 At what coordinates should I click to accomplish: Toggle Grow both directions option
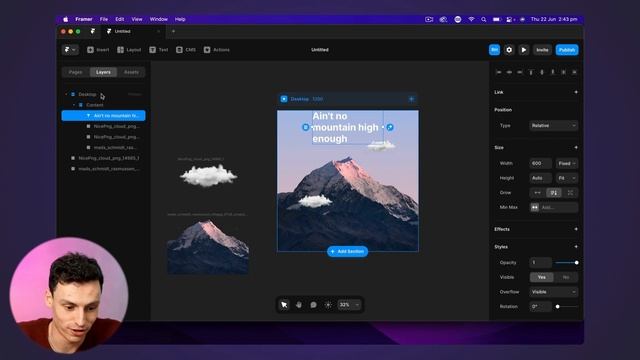coord(570,193)
